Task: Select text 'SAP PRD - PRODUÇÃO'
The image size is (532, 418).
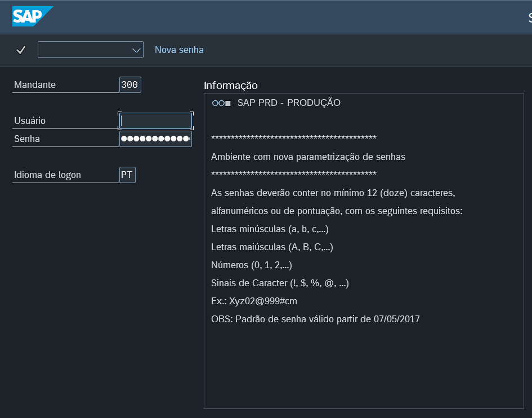Action: coord(289,103)
